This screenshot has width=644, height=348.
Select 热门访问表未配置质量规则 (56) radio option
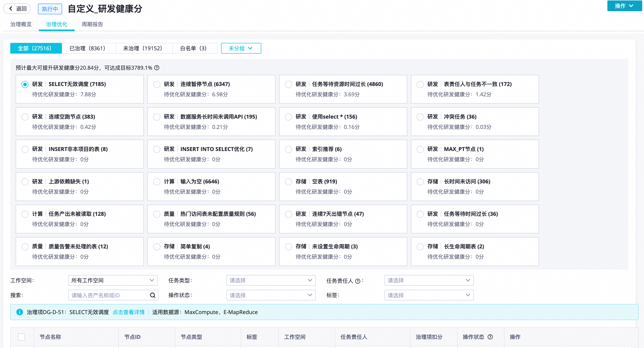coord(157,214)
